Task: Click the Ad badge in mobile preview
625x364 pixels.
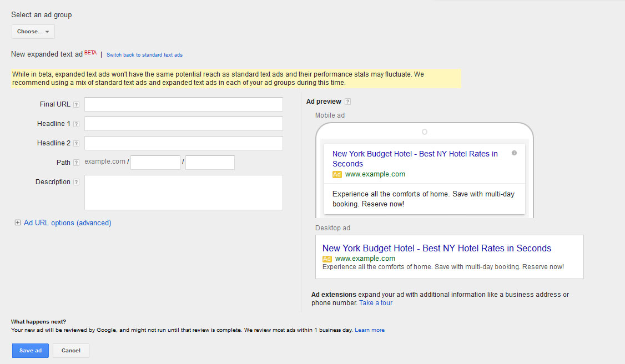Action: [337, 174]
